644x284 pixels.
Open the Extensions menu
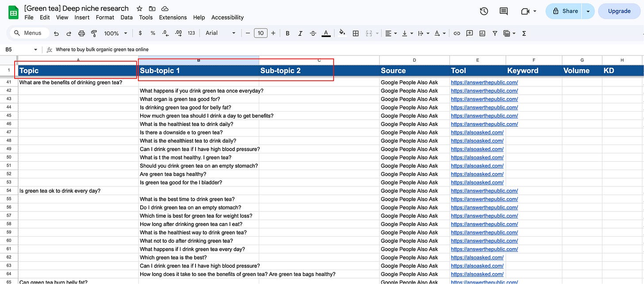coord(173,17)
